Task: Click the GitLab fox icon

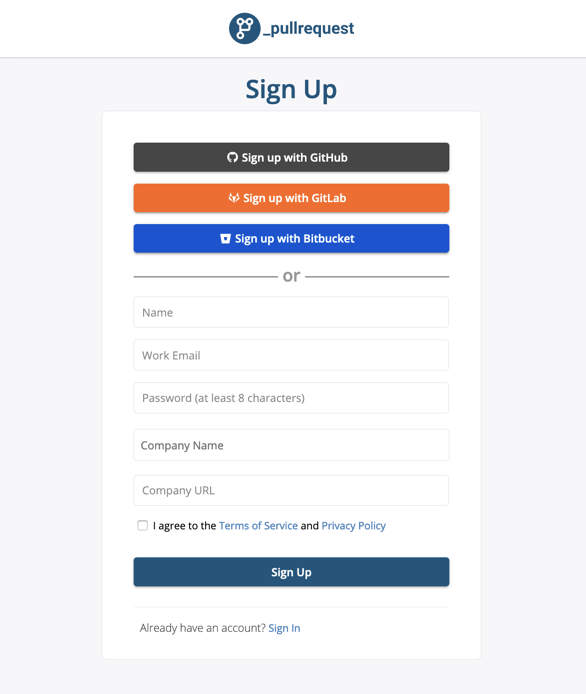Action: tap(234, 198)
